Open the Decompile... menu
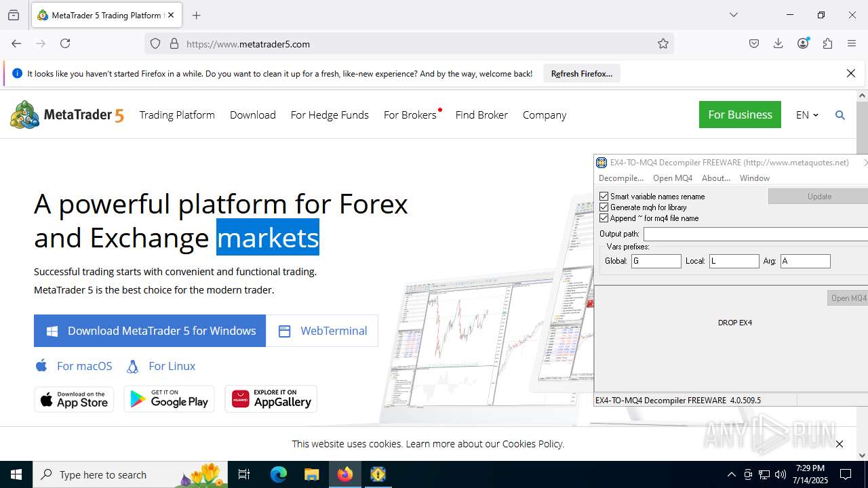 coord(621,178)
